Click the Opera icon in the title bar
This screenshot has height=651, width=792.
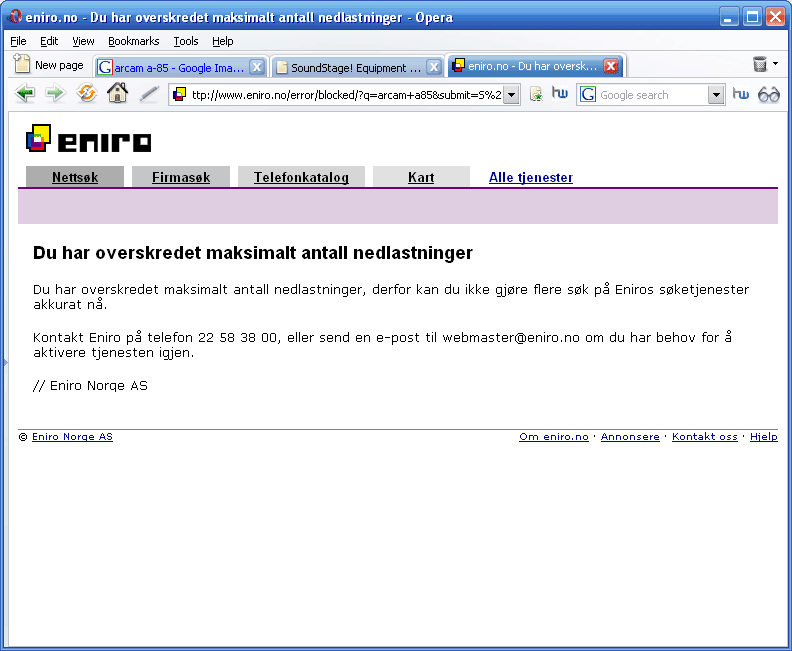[x=15, y=16]
